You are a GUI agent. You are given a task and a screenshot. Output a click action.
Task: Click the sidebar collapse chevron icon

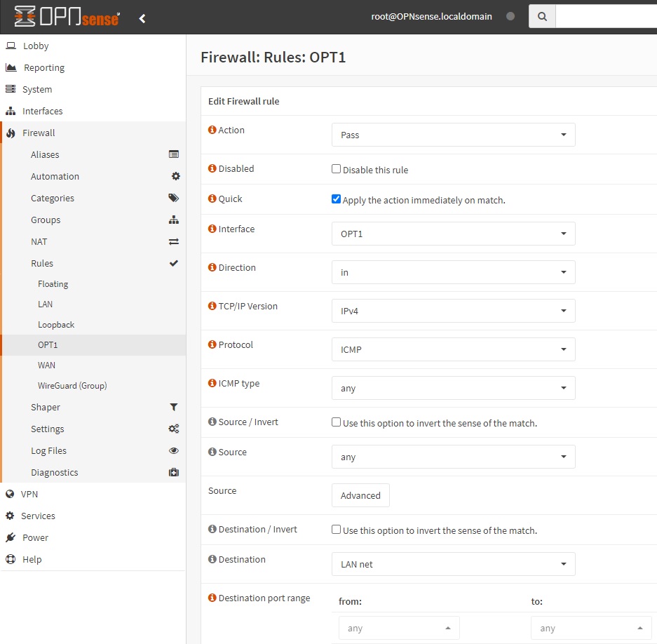pos(142,18)
